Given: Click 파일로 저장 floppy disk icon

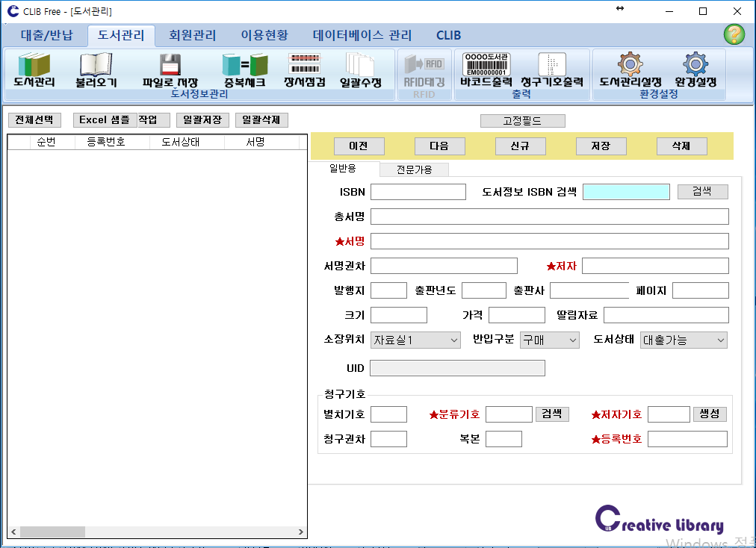Looking at the screenshot, I should click(170, 66).
